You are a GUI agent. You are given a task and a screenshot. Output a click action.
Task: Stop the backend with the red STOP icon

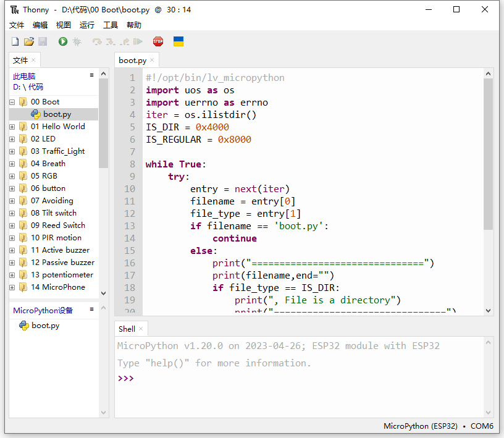click(x=158, y=41)
